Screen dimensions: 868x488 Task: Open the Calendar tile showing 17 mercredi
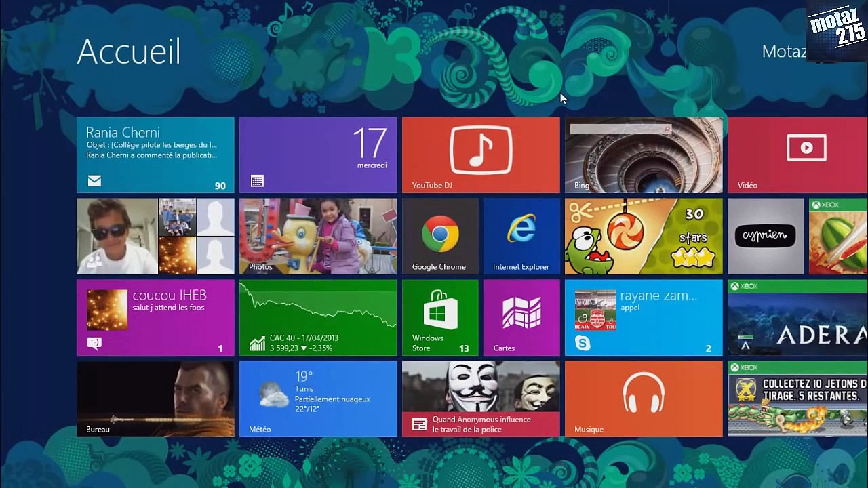point(318,155)
